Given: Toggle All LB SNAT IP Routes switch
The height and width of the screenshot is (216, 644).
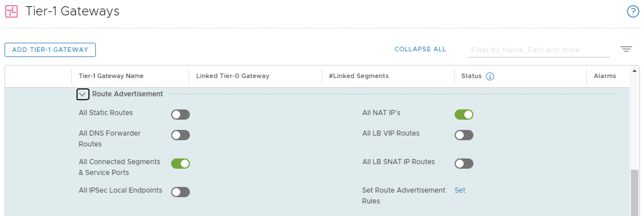Looking at the screenshot, I should (x=464, y=164).
